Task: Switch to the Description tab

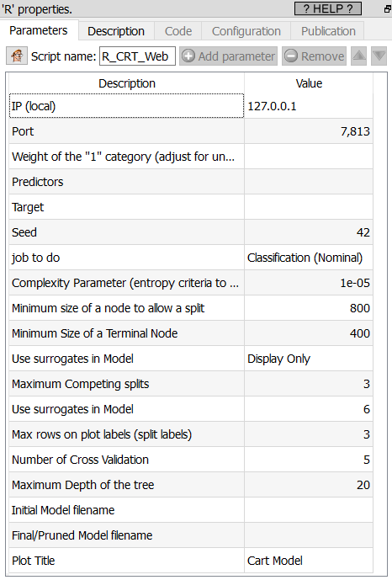Action: [x=116, y=31]
